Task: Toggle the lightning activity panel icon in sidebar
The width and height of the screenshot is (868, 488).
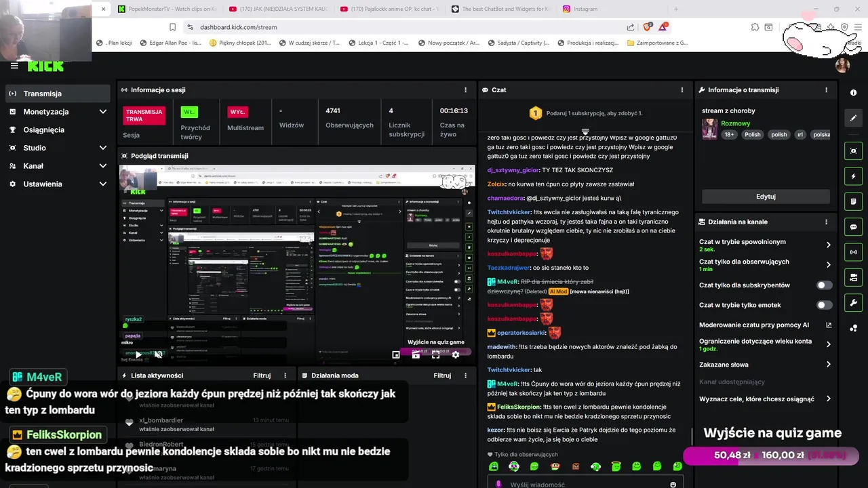Action: (853, 176)
